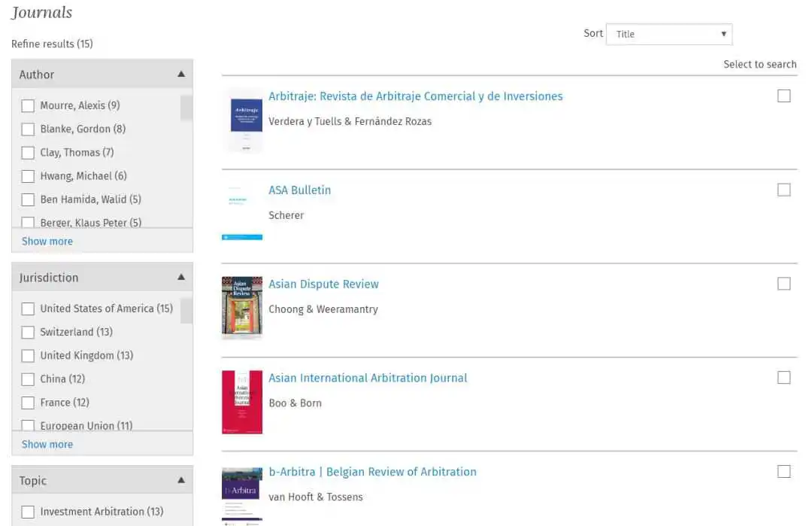Select the Arbitraje journal search checkbox
This screenshot has height=526, width=812.
784,96
